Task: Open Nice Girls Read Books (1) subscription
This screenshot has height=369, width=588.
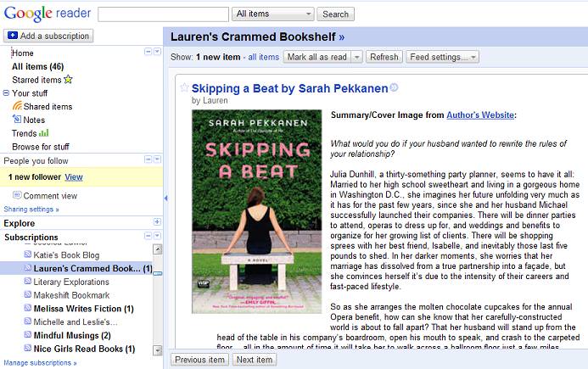Action: (84, 349)
